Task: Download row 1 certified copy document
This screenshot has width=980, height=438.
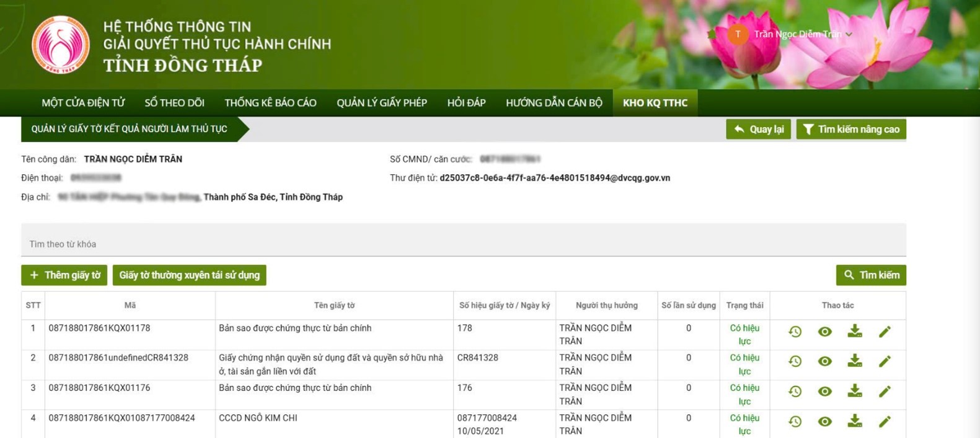Action: (855, 331)
